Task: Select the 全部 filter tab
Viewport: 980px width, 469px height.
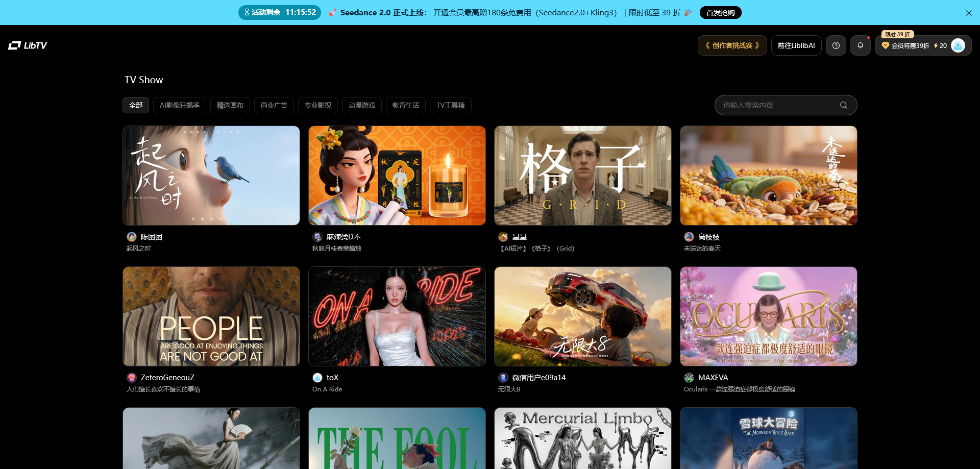Action: coord(136,105)
